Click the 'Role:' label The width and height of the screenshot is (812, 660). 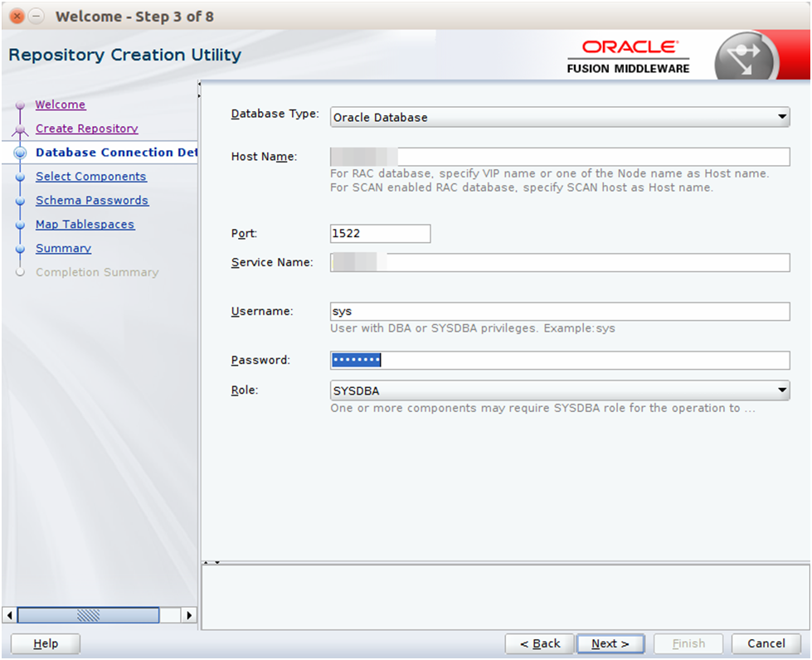click(245, 391)
